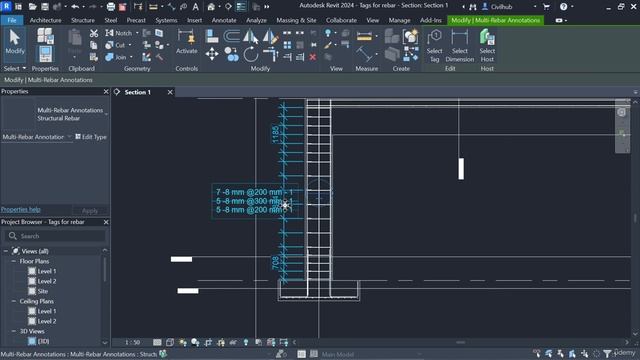Collapse the Views (all) tree node
This screenshot has height=360, width=640.
(x=6, y=251)
